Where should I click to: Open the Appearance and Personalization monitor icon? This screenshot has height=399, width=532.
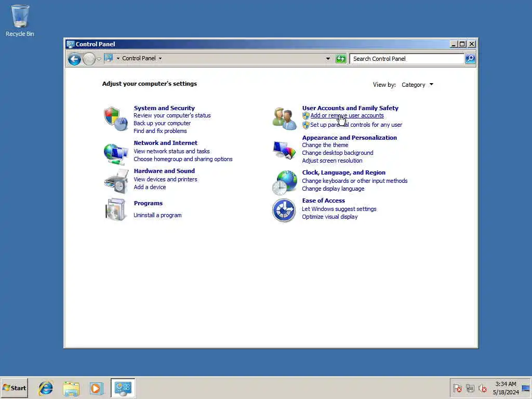(284, 150)
